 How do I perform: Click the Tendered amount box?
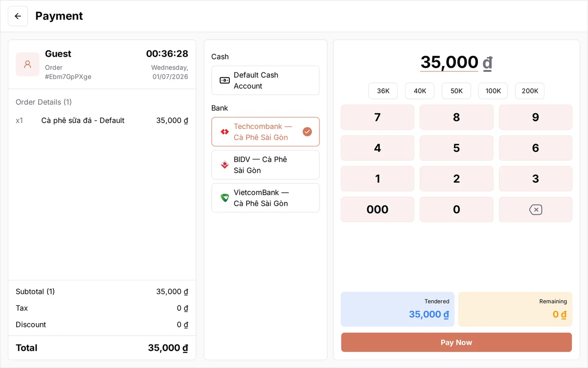click(398, 309)
